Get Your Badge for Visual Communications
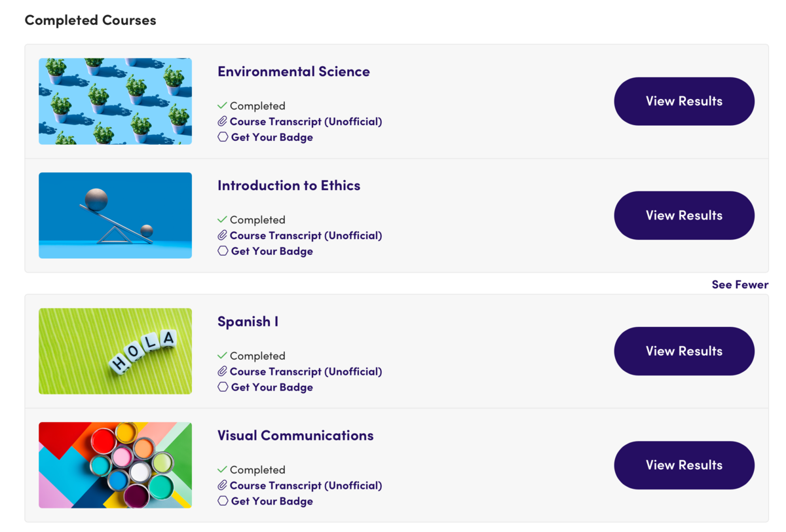786x532 pixels. point(272,501)
